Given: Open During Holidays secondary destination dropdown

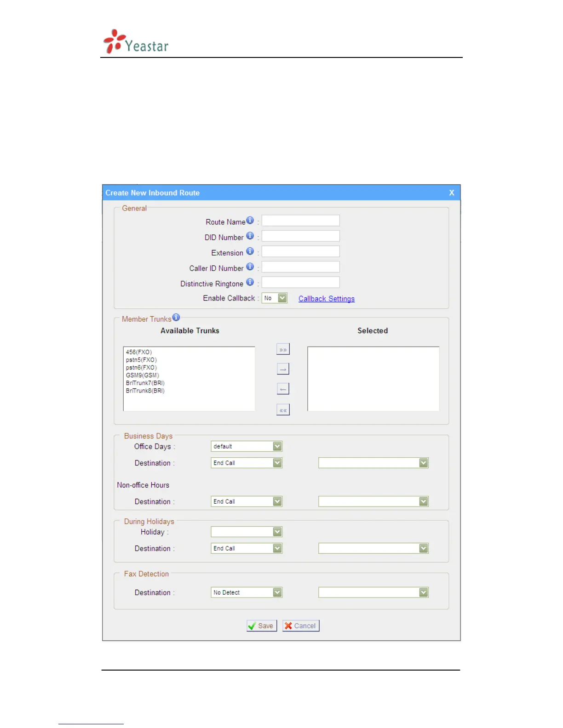Looking at the screenshot, I should tap(373, 548).
